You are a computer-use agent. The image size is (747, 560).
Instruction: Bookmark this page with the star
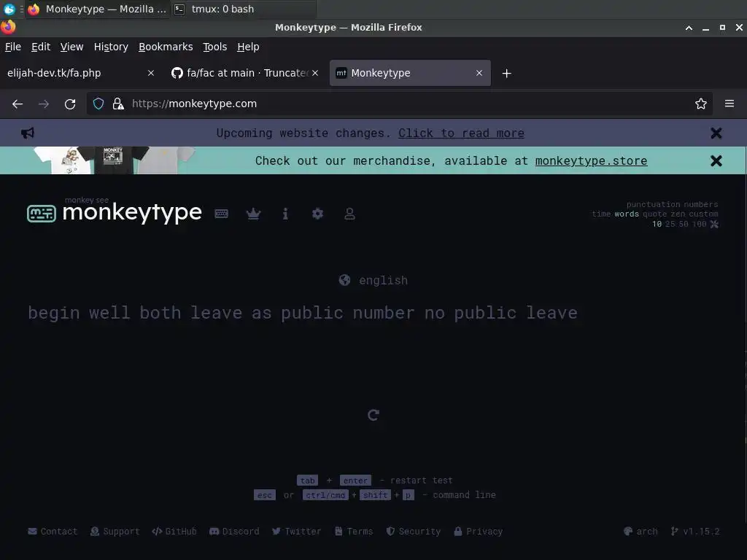pos(701,104)
